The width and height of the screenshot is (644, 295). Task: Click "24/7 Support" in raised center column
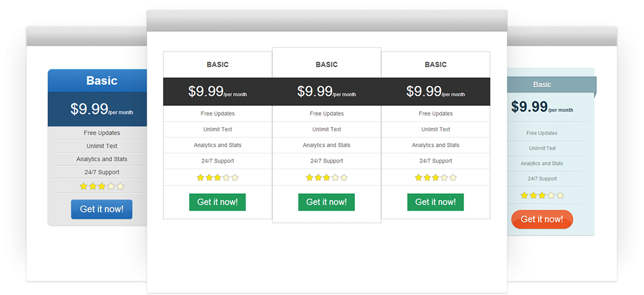(x=327, y=161)
